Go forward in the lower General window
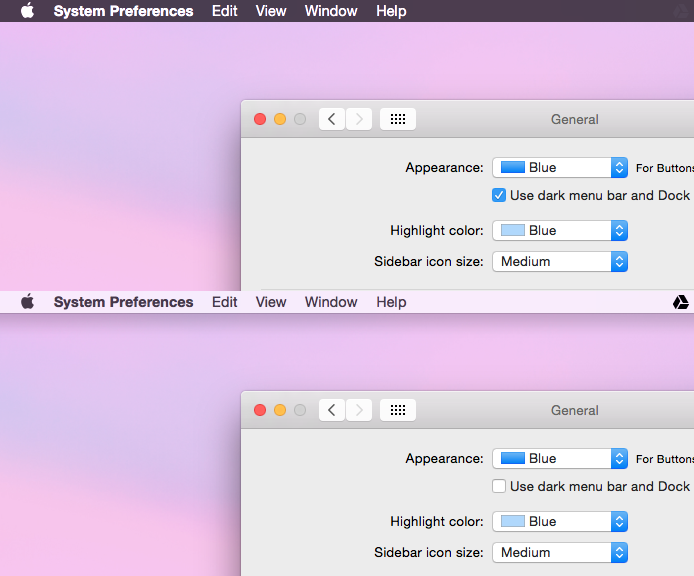This screenshot has height=576, width=694. click(359, 410)
